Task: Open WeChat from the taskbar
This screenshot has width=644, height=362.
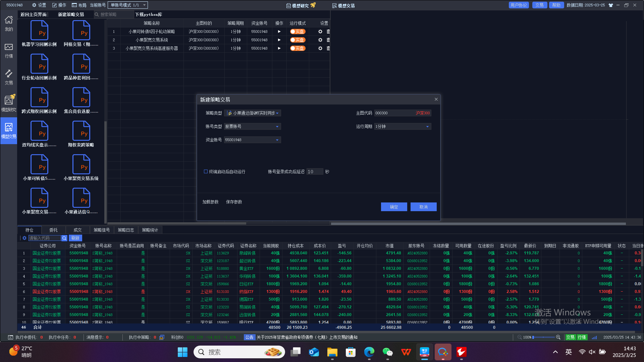Action: [x=387, y=352]
